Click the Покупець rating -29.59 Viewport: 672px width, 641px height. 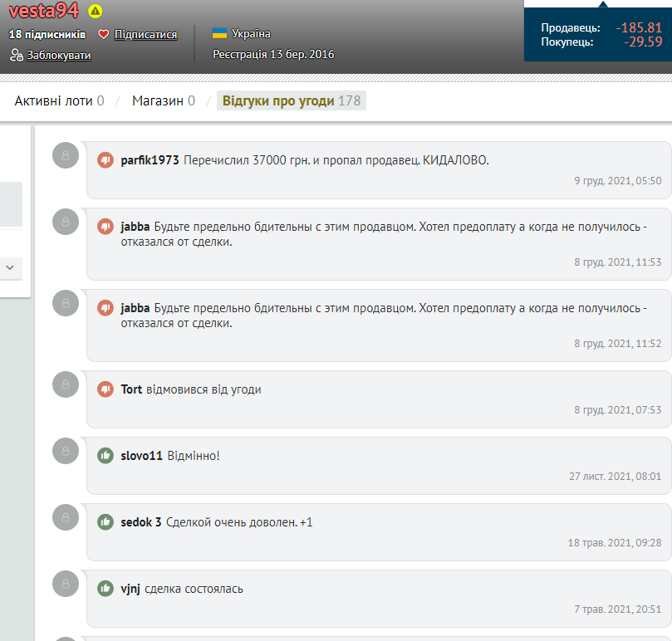click(x=643, y=42)
